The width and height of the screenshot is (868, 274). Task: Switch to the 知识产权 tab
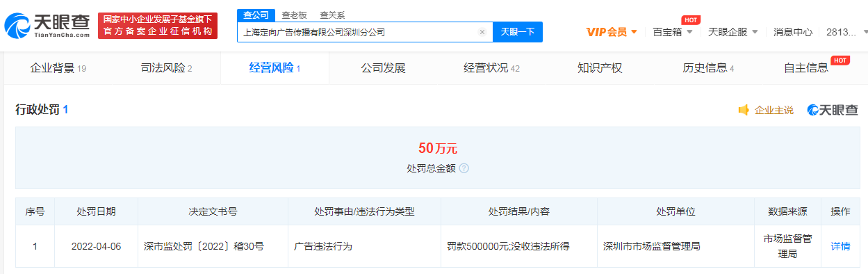click(600, 68)
